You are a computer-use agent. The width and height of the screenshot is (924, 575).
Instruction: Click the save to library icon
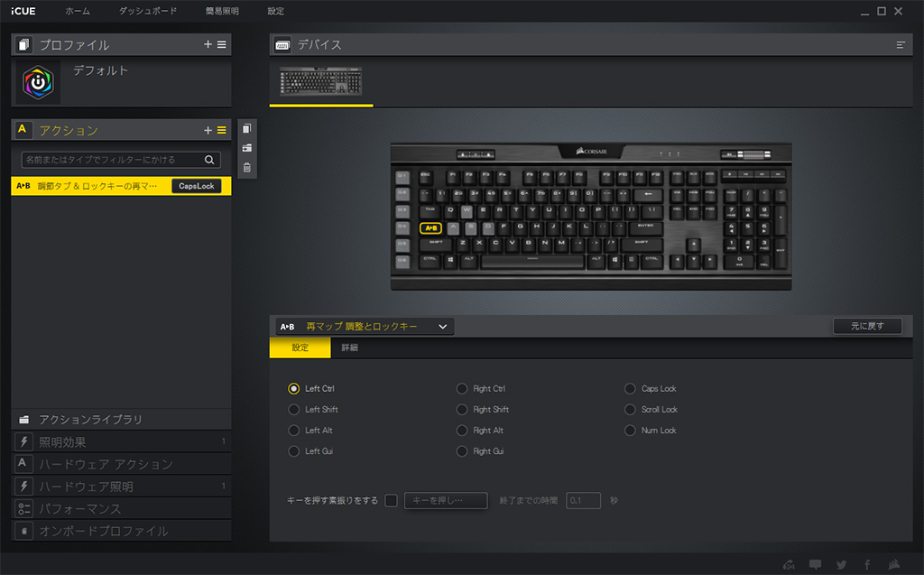(247, 147)
